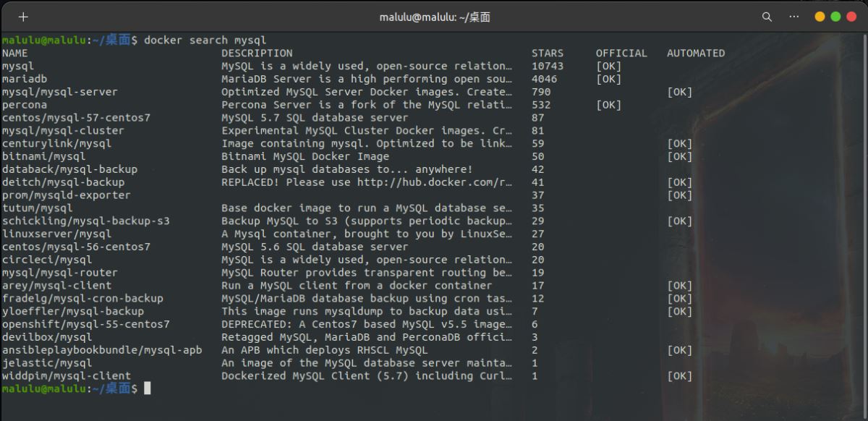Click the green window control icon
Viewport: 868px width, 421px height.
837,15
